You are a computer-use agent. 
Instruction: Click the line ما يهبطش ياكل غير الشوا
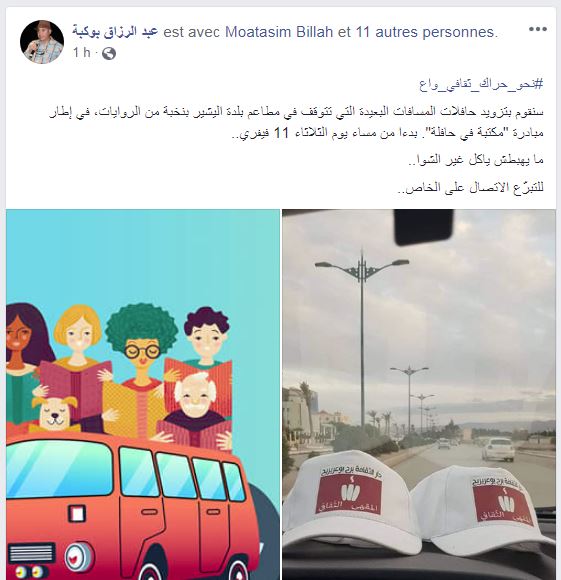point(476,160)
